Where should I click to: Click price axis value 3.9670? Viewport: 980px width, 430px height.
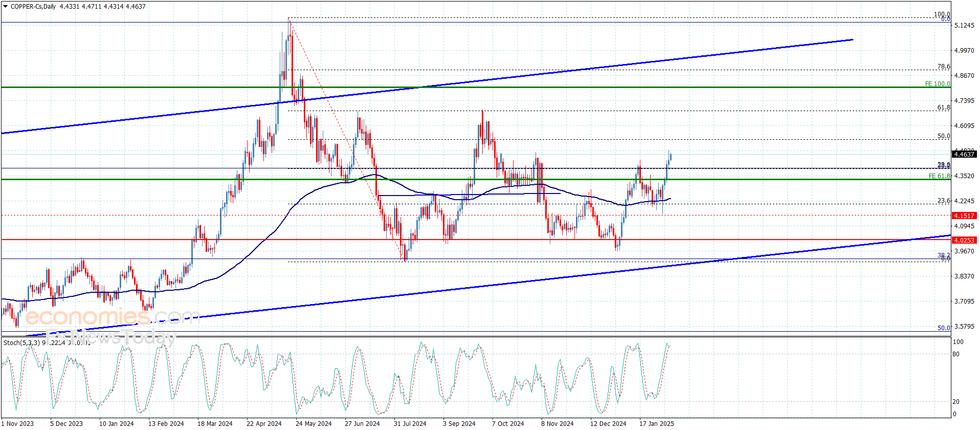[x=964, y=251]
